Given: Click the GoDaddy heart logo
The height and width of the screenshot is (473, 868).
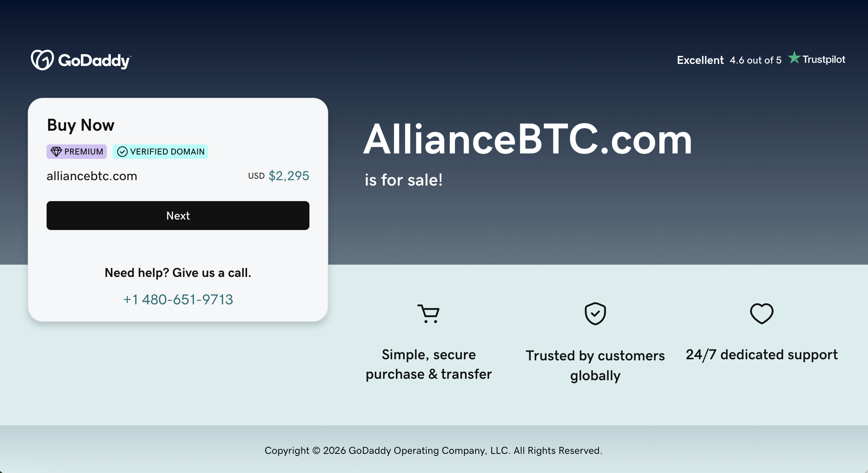Looking at the screenshot, I should pyautogui.click(x=43, y=60).
